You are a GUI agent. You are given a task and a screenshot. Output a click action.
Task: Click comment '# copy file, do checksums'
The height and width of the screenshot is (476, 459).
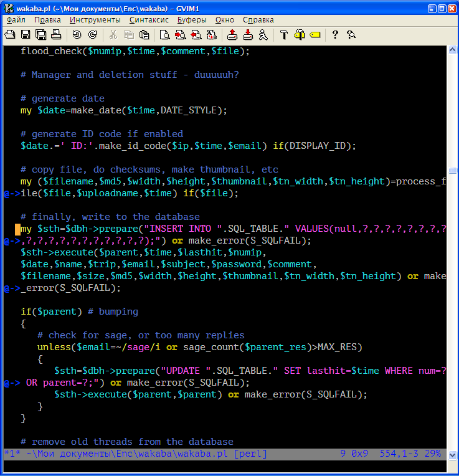click(x=149, y=169)
